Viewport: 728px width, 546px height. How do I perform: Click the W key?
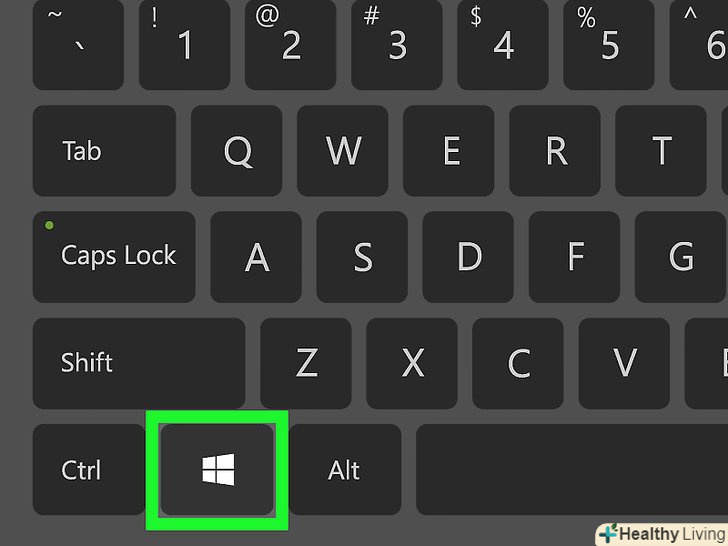coord(343,150)
